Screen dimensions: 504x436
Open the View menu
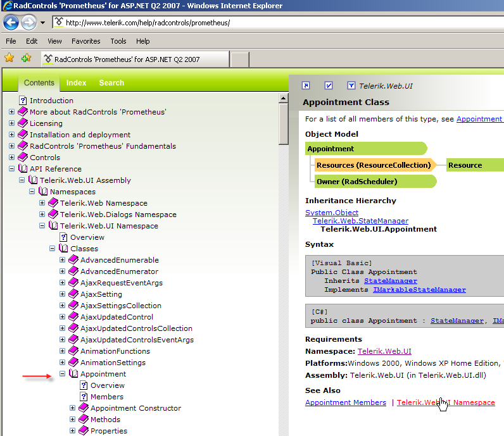click(54, 41)
